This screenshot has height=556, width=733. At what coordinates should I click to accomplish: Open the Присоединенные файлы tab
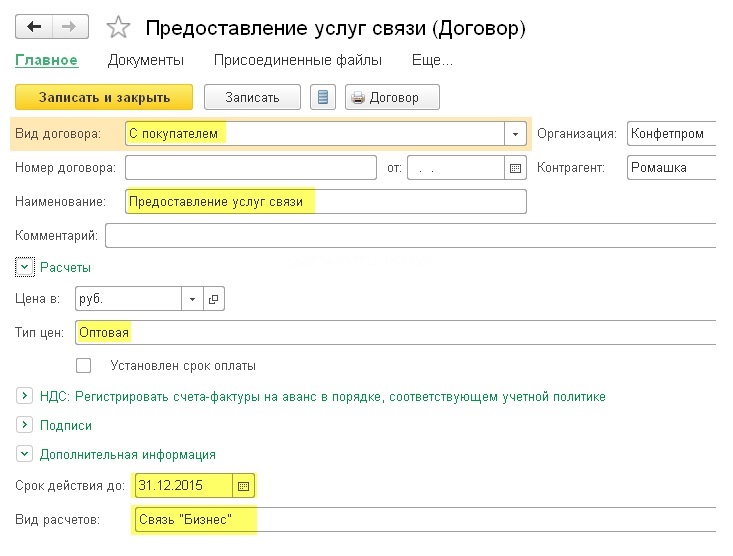click(x=298, y=60)
